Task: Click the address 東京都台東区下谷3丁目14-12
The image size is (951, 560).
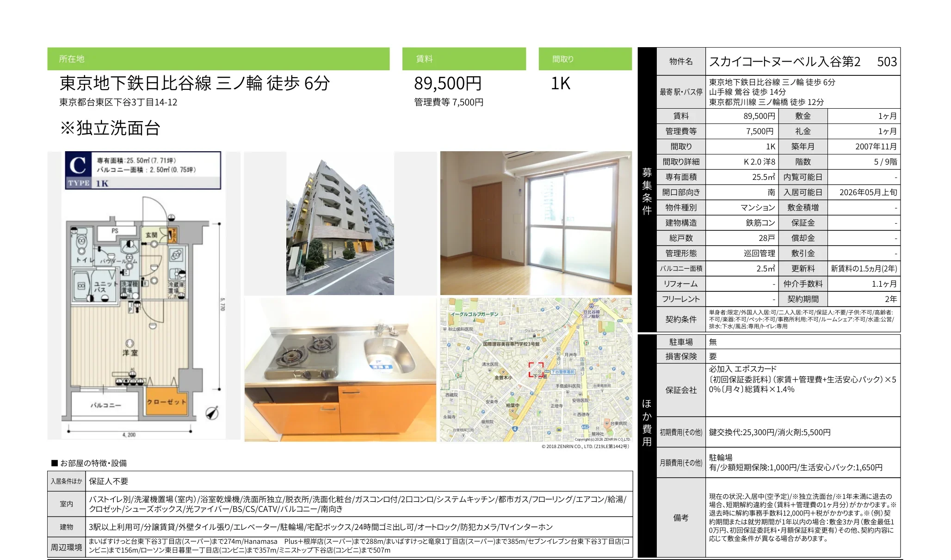Action: click(118, 102)
